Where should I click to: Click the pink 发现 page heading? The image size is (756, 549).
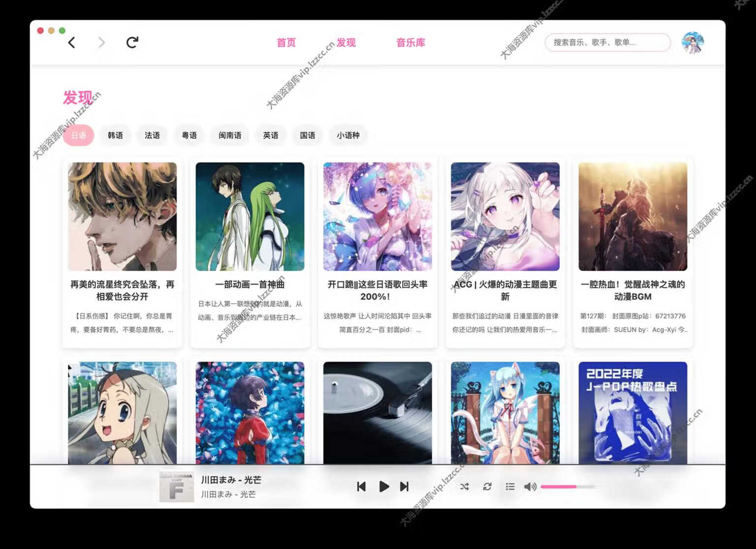pos(78,97)
